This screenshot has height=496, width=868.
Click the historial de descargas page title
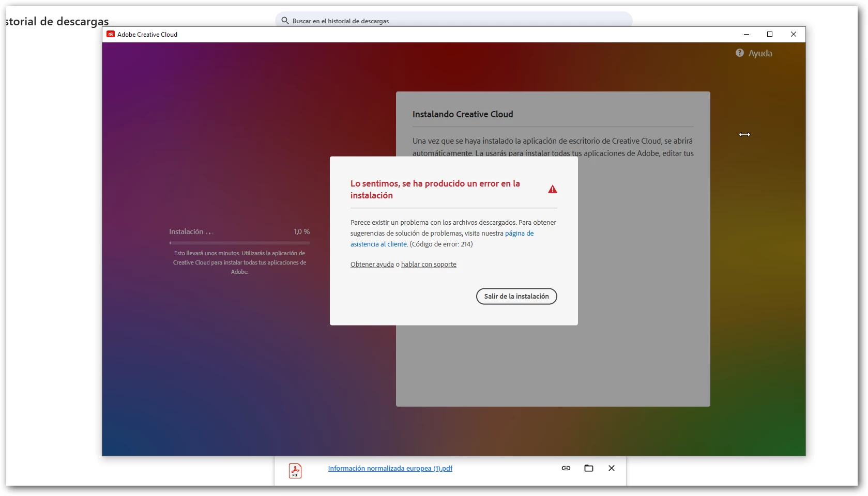(x=57, y=21)
